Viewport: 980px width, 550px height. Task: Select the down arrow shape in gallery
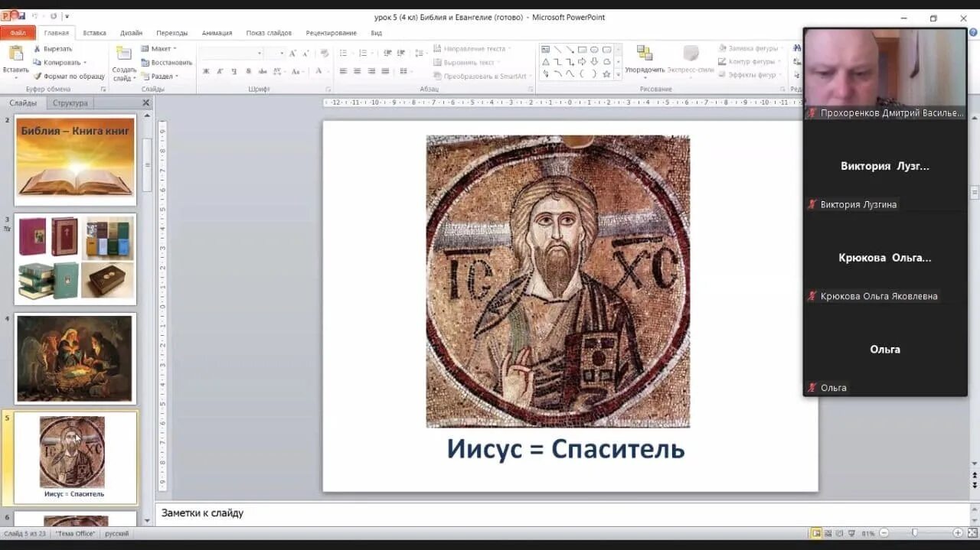click(x=595, y=62)
